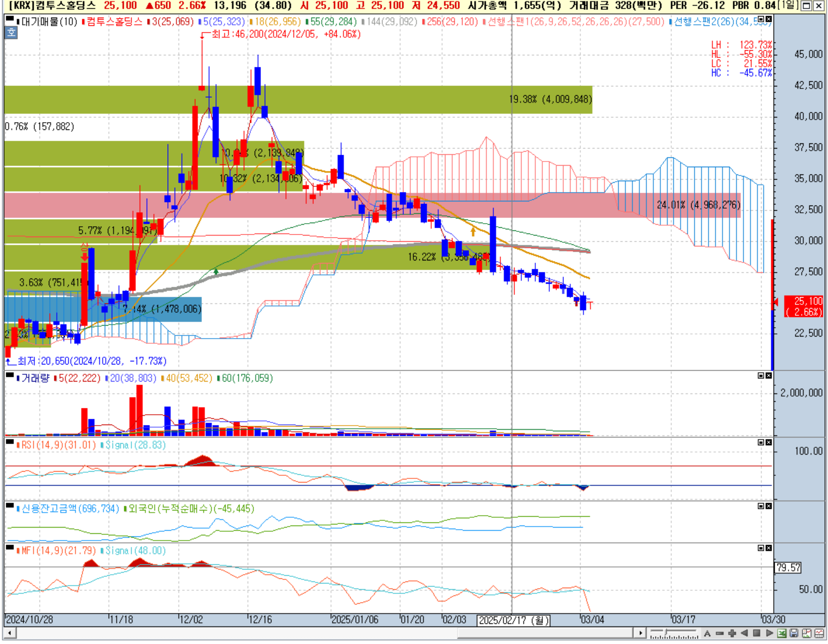Click the Excel export icon in bottom toolbar
Image resolution: width=828 pixels, height=644 pixels.
point(781,633)
